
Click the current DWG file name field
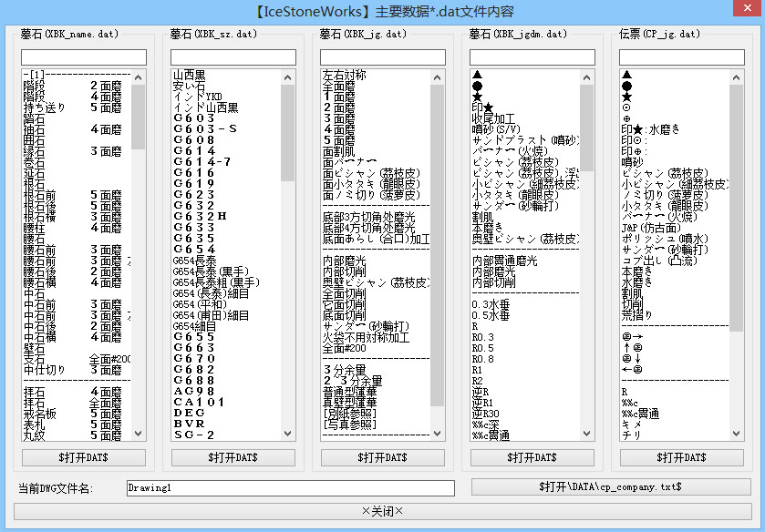click(291, 487)
